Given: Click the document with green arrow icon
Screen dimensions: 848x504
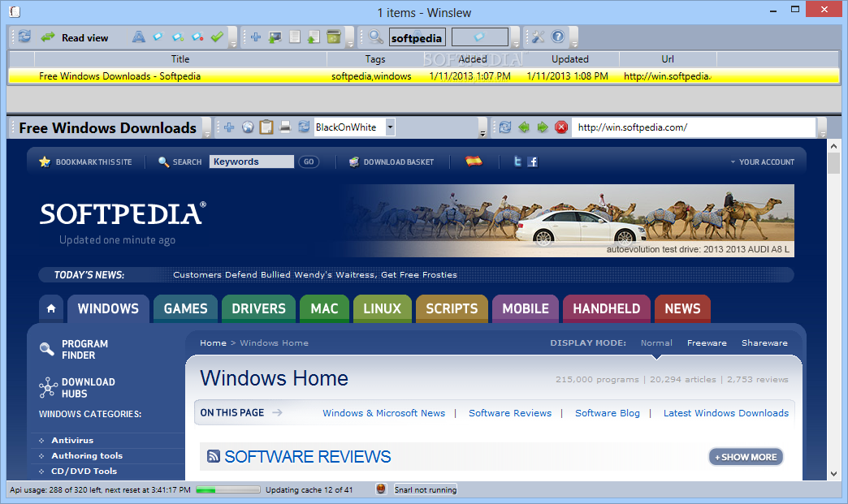Looking at the screenshot, I should point(314,37).
